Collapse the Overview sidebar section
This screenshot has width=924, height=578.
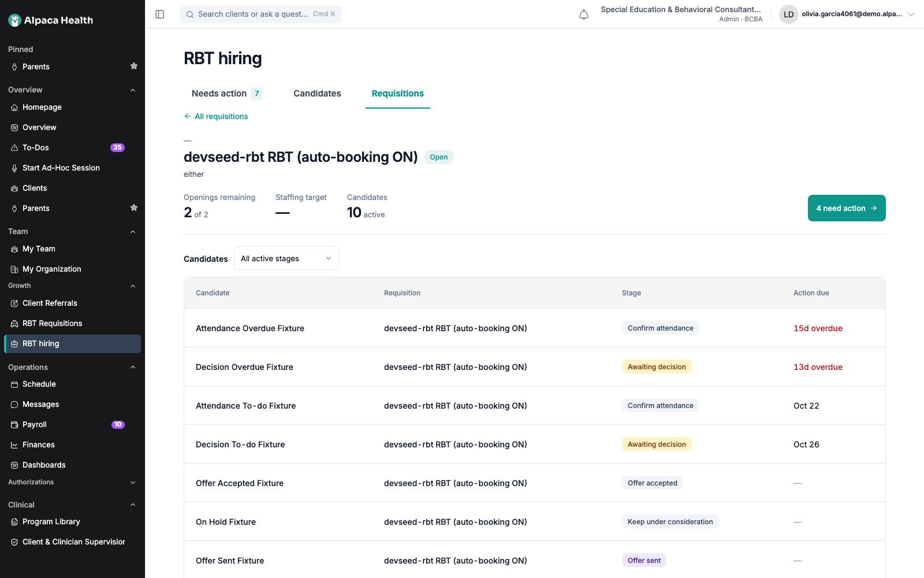click(133, 90)
